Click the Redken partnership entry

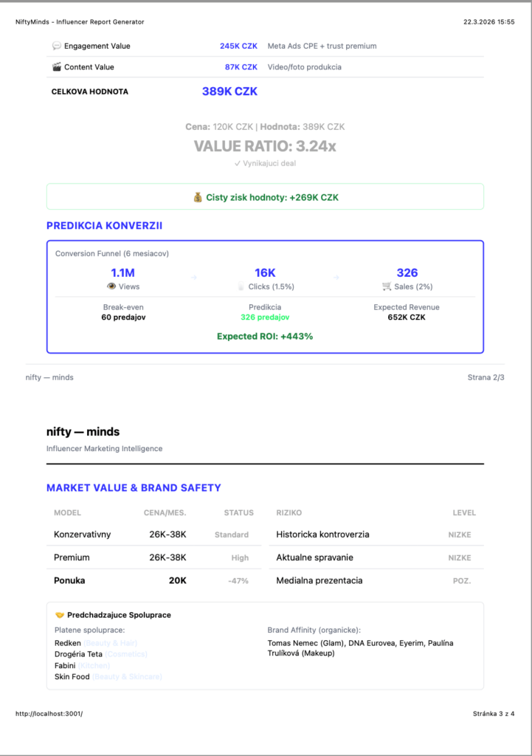click(x=67, y=642)
